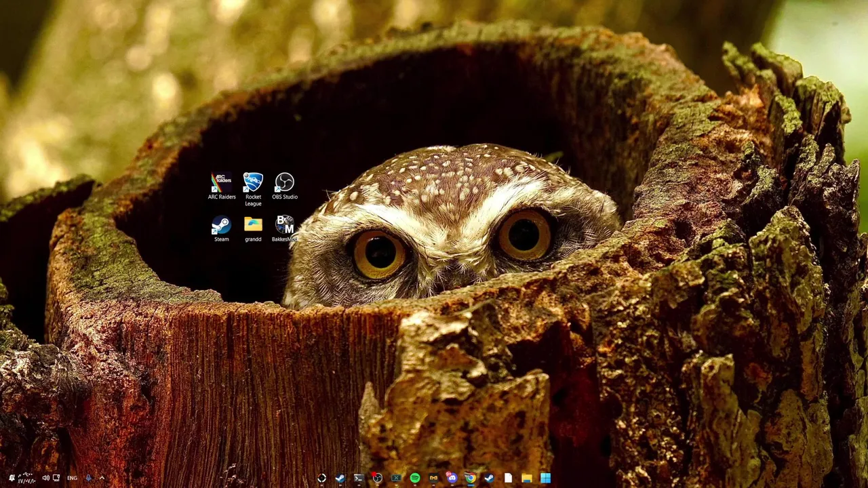This screenshot has width=868, height=488.
Task: Open Spotify from the taskbar
Action: [414, 478]
